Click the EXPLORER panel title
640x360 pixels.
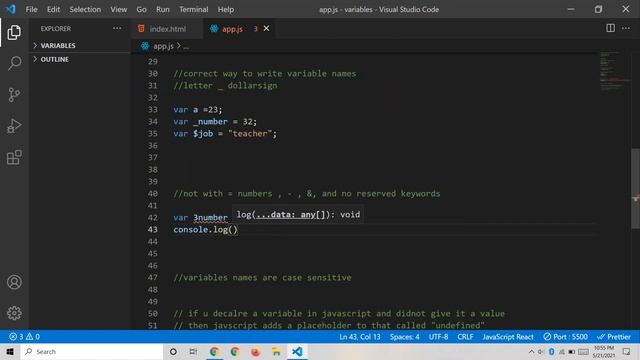click(x=56, y=29)
